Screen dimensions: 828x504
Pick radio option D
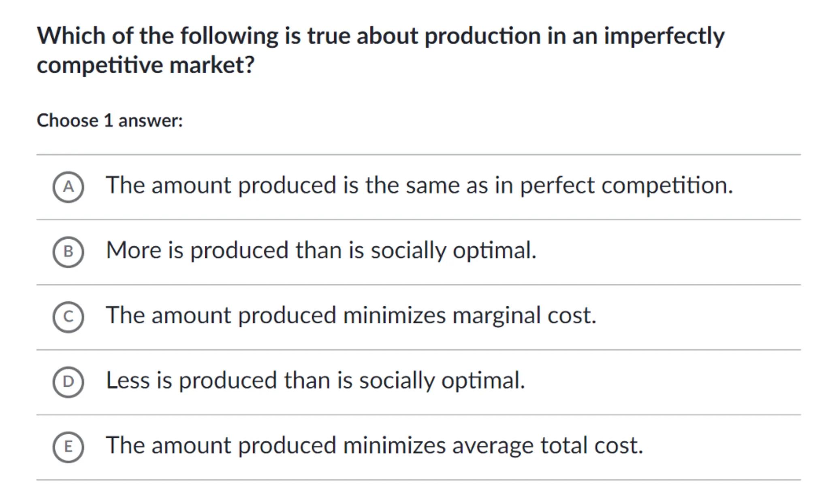click(68, 382)
